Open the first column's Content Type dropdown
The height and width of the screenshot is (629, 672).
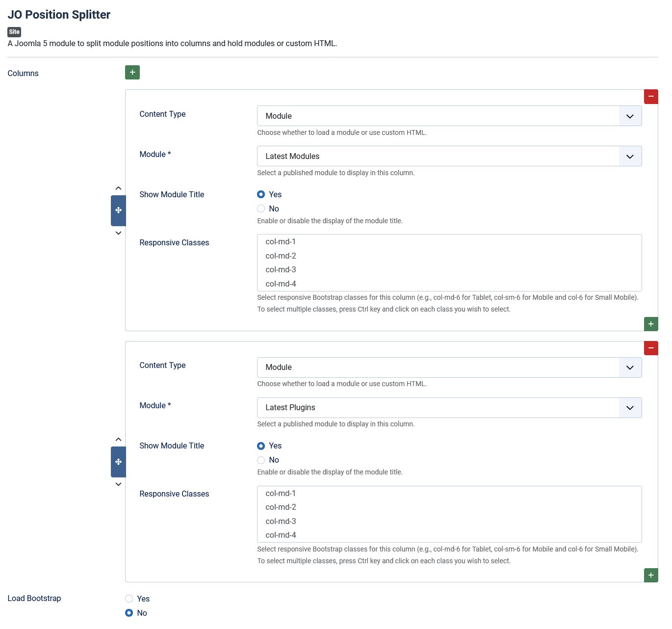(449, 116)
